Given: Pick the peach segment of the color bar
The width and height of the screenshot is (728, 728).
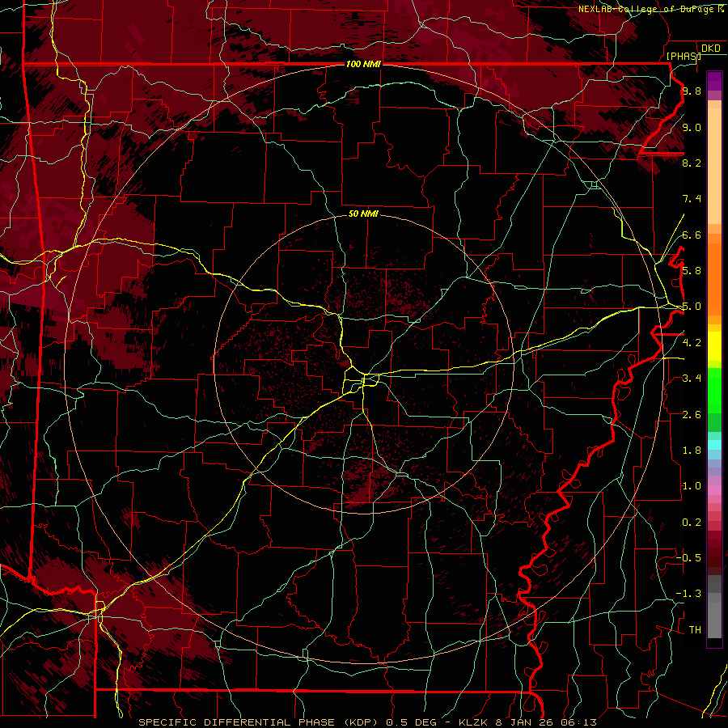Looking at the screenshot, I should [714, 167].
